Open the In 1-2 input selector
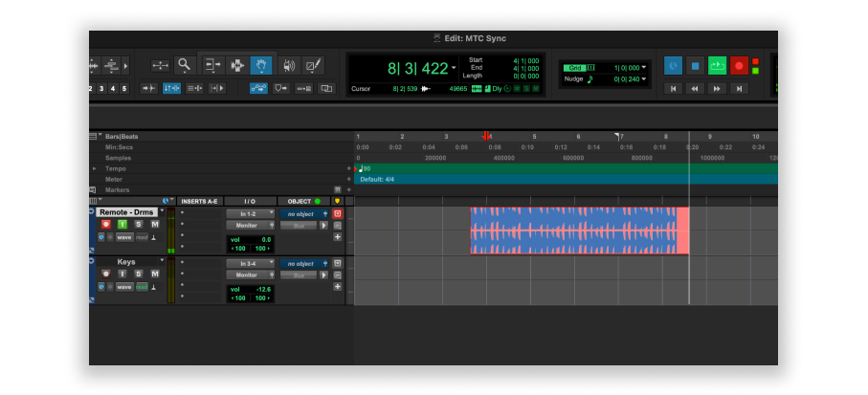The height and width of the screenshot is (395, 868). click(250, 213)
